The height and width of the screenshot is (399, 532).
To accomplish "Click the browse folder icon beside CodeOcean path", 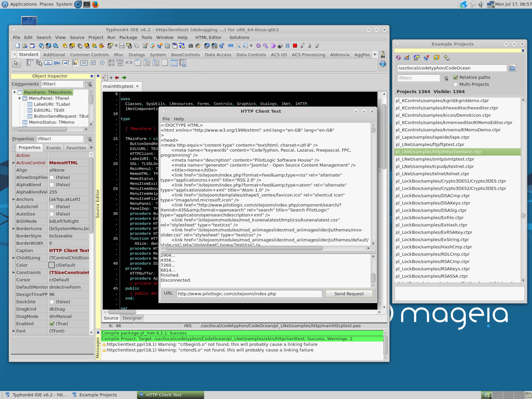I will tap(512, 68).
